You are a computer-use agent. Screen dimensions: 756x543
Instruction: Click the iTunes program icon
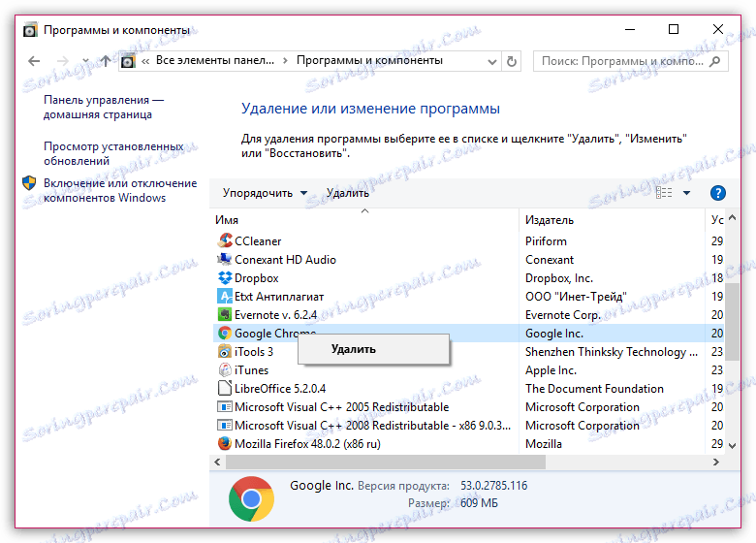click(225, 369)
